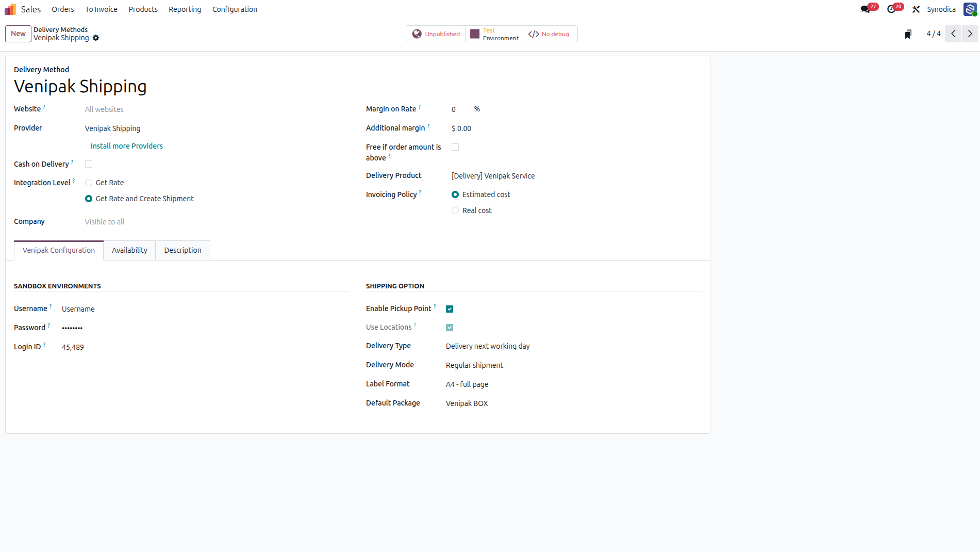Open the Configuration menu
The image size is (980, 552).
point(235,9)
